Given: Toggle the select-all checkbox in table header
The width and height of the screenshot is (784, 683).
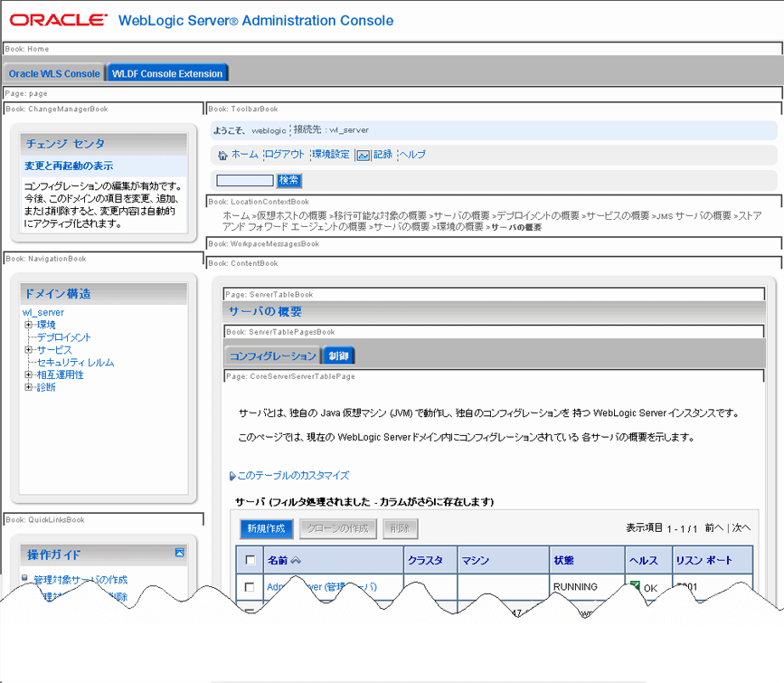Looking at the screenshot, I should click(250, 560).
